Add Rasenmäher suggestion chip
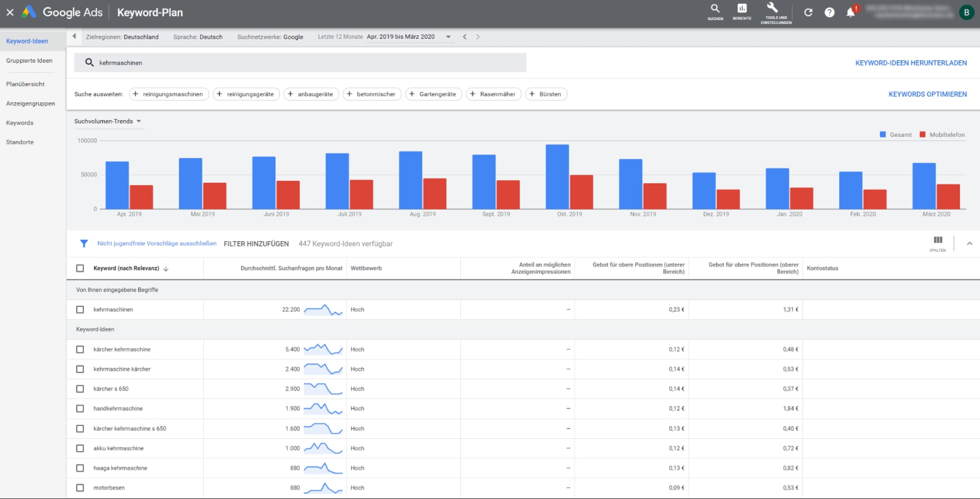This screenshot has height=499, width=980. pyautogui.click(x=493, y=94)
